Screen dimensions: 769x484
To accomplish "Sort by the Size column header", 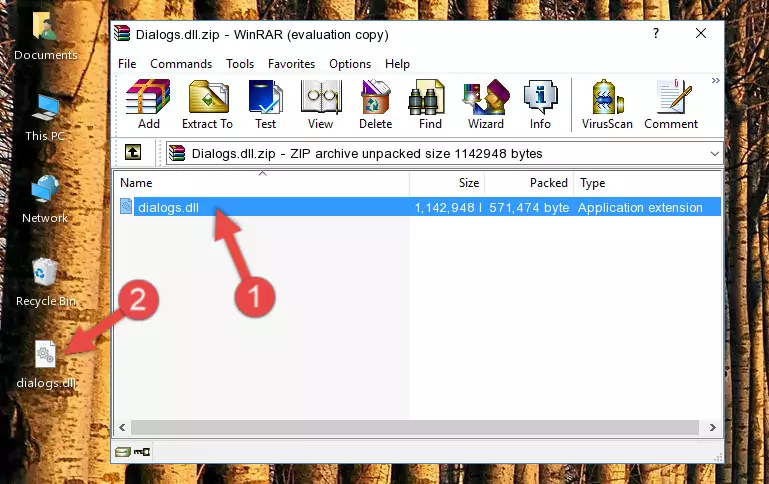I will tap(447, 183).
